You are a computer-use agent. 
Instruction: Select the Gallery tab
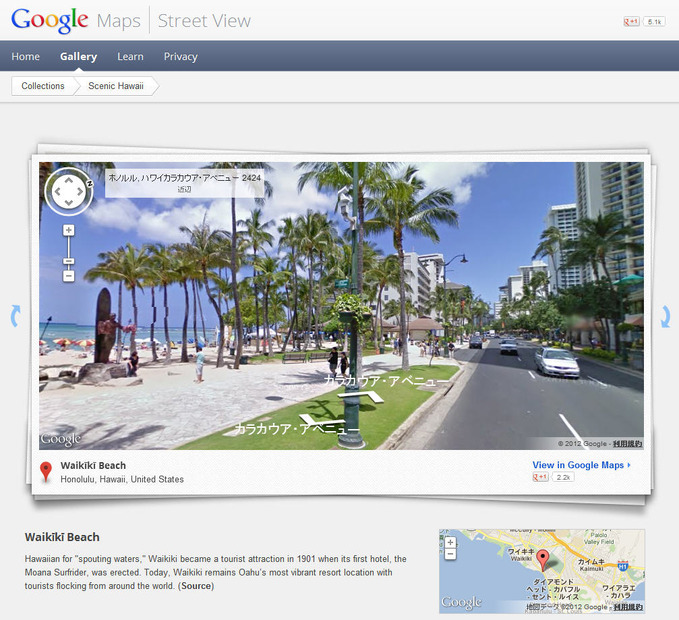tap(78, 56)
